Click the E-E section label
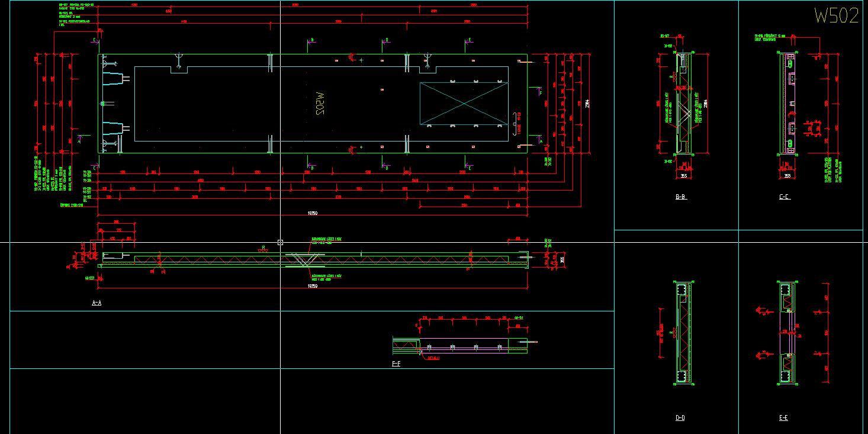 coord(783,417)
